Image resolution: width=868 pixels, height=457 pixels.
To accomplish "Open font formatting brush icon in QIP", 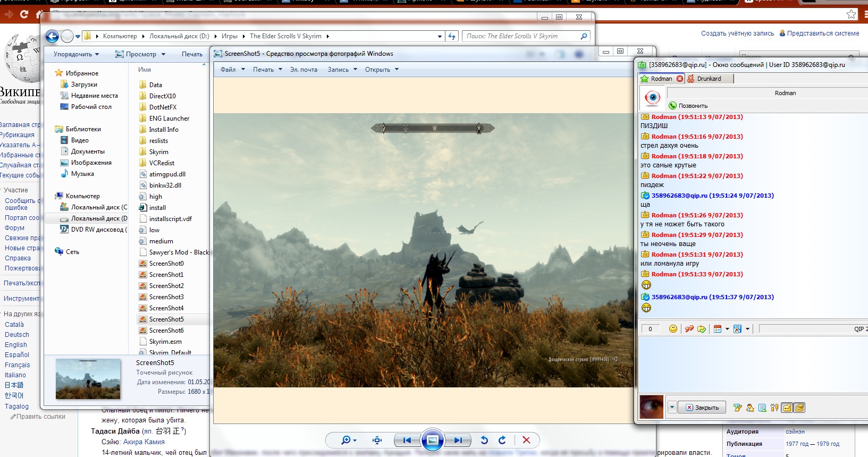I will (737, 408).
